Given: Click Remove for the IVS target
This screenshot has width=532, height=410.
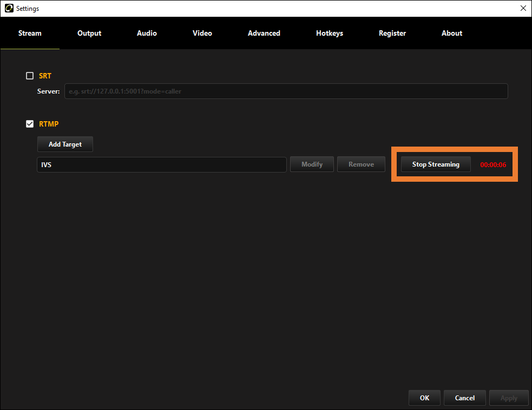Looking at the screenshot, I should (x=361, y=164).
